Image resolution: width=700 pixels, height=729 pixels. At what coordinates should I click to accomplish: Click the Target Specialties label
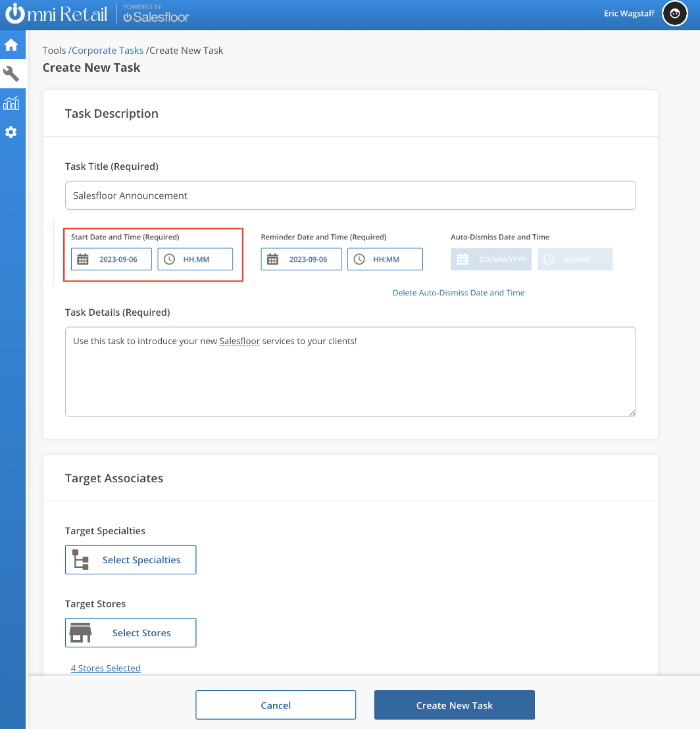pos(105,531)
